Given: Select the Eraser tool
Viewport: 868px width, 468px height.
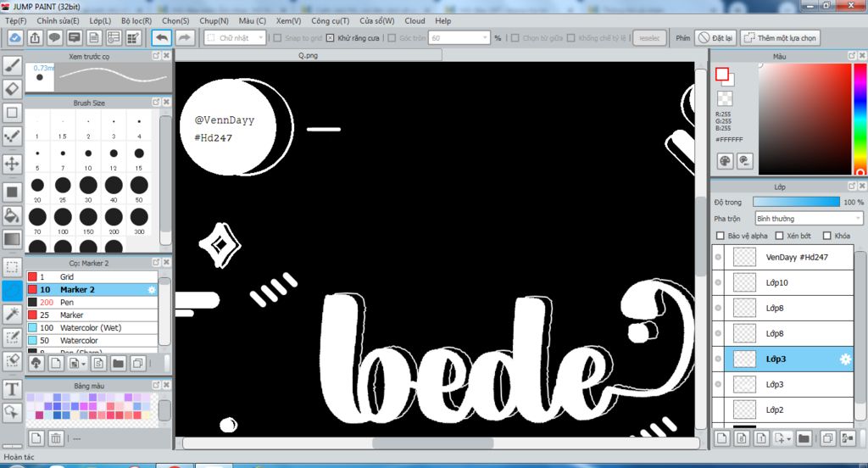Looking at the screenshot, I should [x=12, y=89].
